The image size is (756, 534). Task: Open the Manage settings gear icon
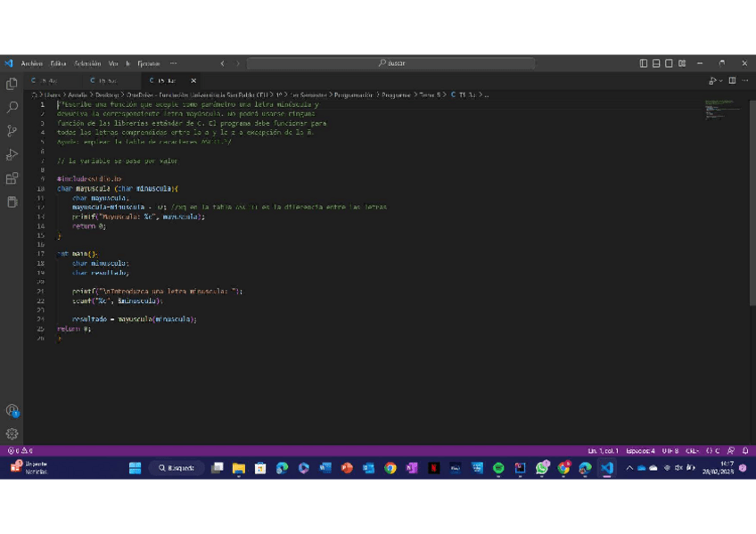(12, 434)
